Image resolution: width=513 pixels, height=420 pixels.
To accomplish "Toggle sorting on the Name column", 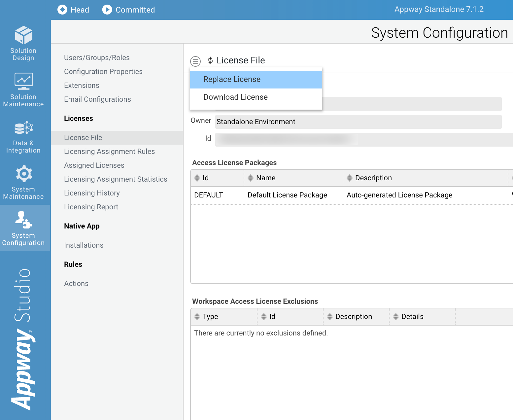I will tap(251, 178).
